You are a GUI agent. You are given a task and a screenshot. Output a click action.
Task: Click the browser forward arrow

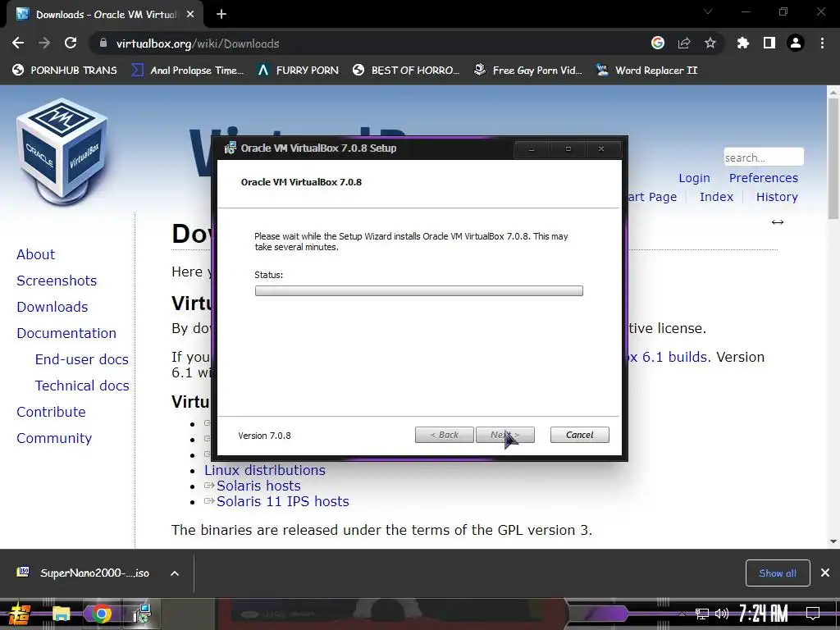[x=44, y=43]
